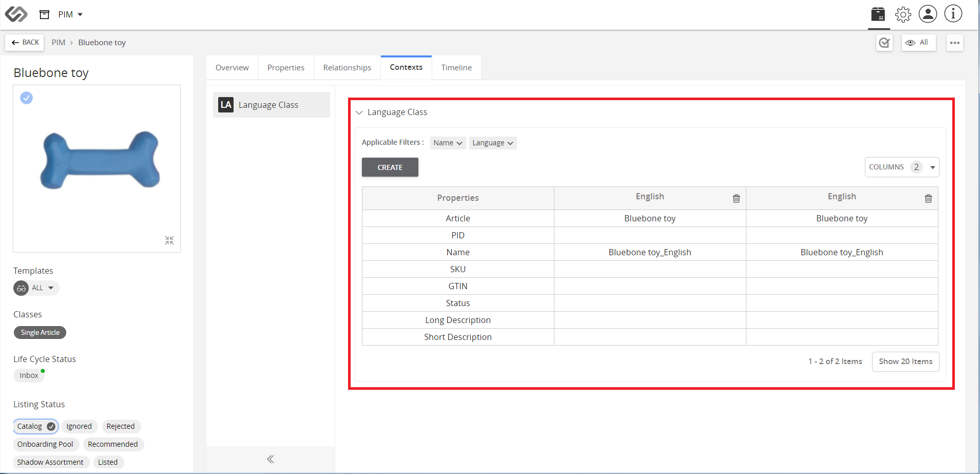Open the clipboard tasks icon in header
The image size is (980, 474).
[878, 14]
